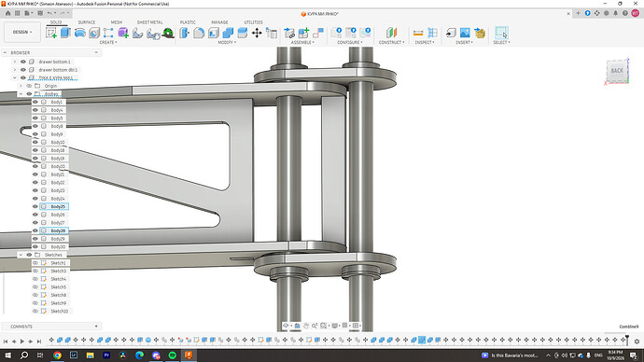This screenshot has width=644, height=362.
Task: Select the Press Pull modify tool
Action: point(185,33)
